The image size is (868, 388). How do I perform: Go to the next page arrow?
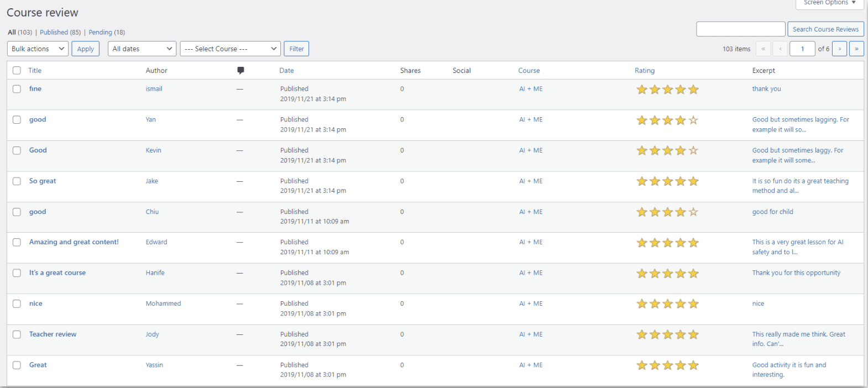[x=839, y=49]
